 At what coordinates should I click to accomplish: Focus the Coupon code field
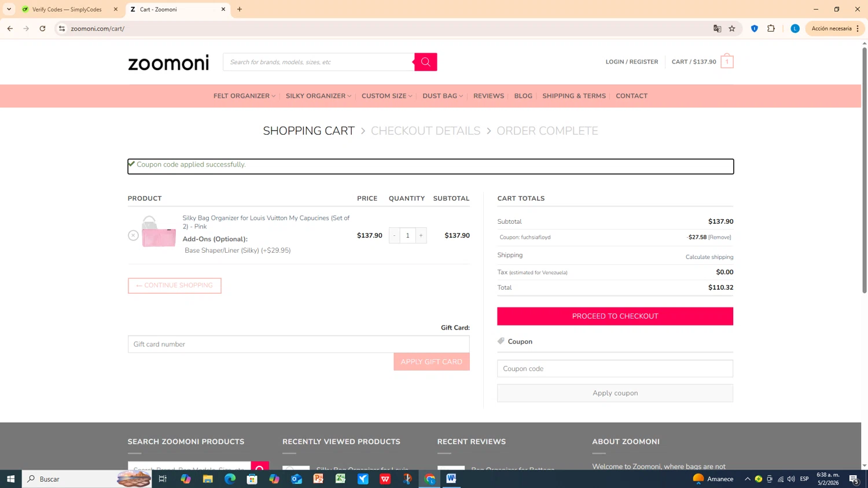tap(615, 369)
